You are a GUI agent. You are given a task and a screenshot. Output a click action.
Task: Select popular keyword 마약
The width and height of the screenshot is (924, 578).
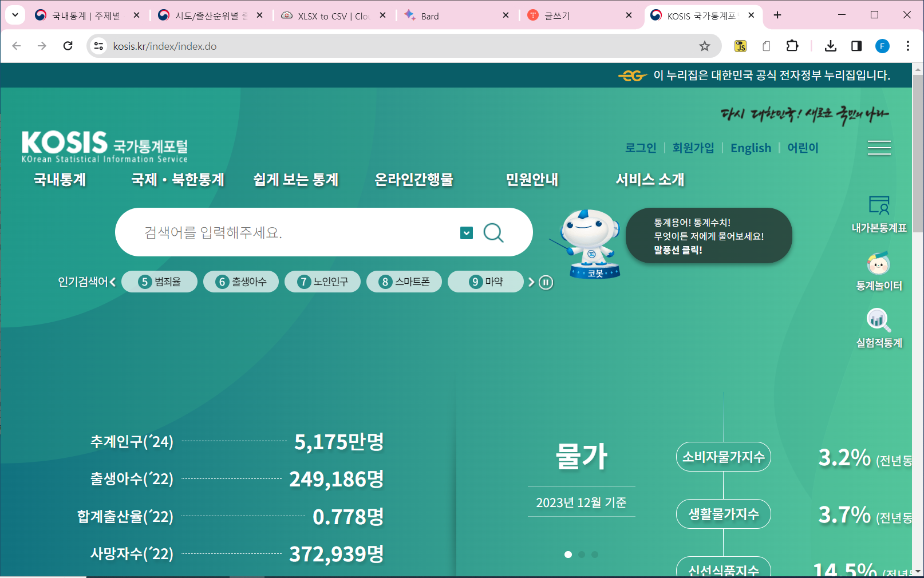click(485, 282)
